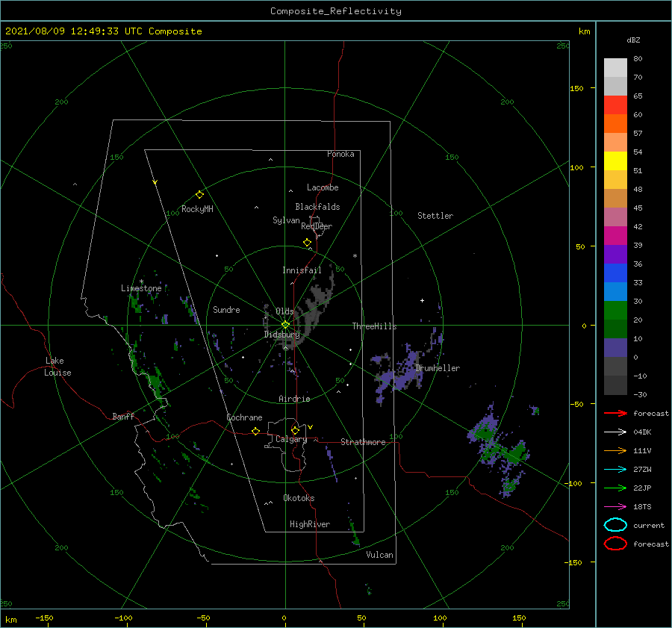Screen dimensions: 672x628
Task: Click the Banff label
Action: (123, 417)
